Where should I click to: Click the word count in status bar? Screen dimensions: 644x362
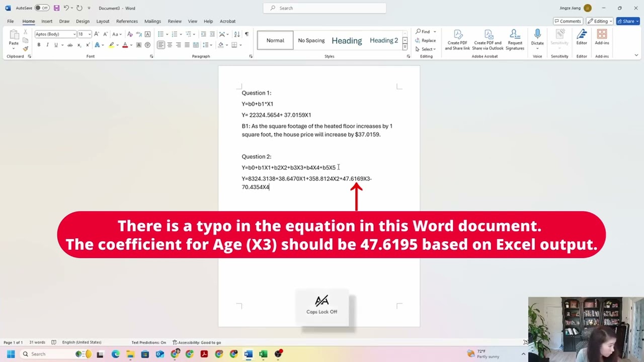pos(37,342)
